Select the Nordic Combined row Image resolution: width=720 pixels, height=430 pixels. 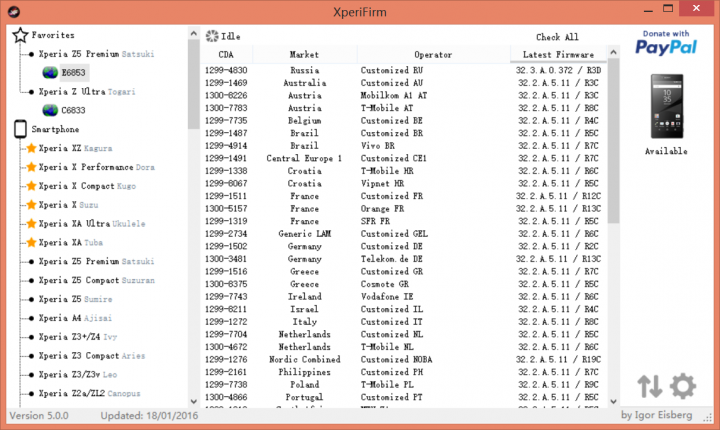[404, 359]
